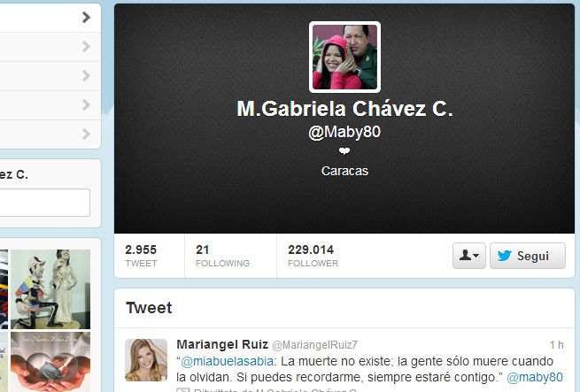The image size is (580, 392).
Task: Click the Twitter bird Segui button
Action: [528, 256]
